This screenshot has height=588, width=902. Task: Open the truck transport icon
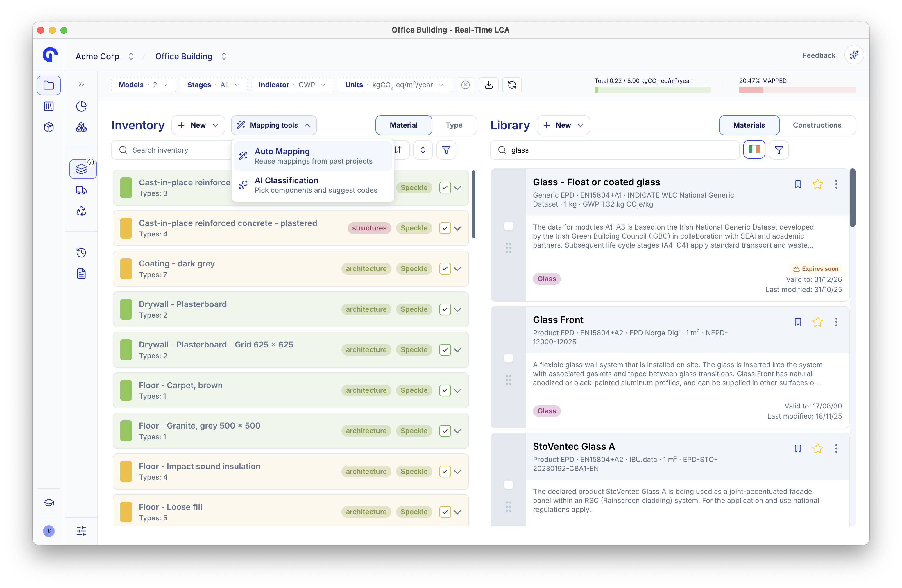point(81,190)
